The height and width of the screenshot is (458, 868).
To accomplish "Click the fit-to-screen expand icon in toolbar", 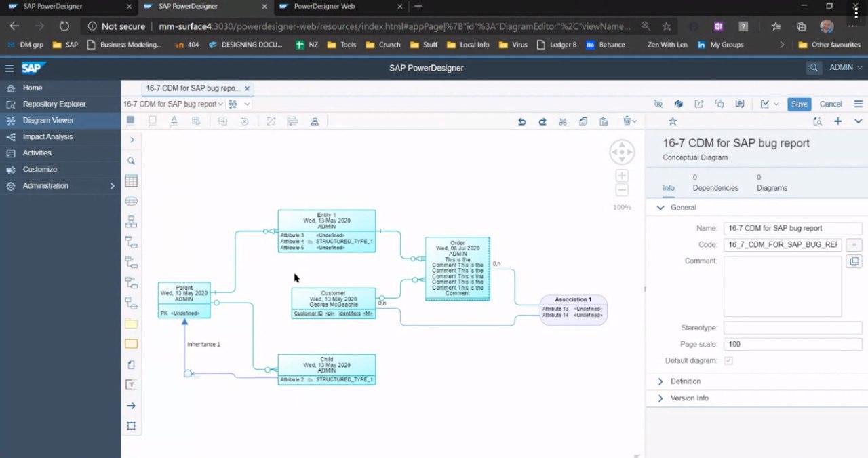I will 271,121.
